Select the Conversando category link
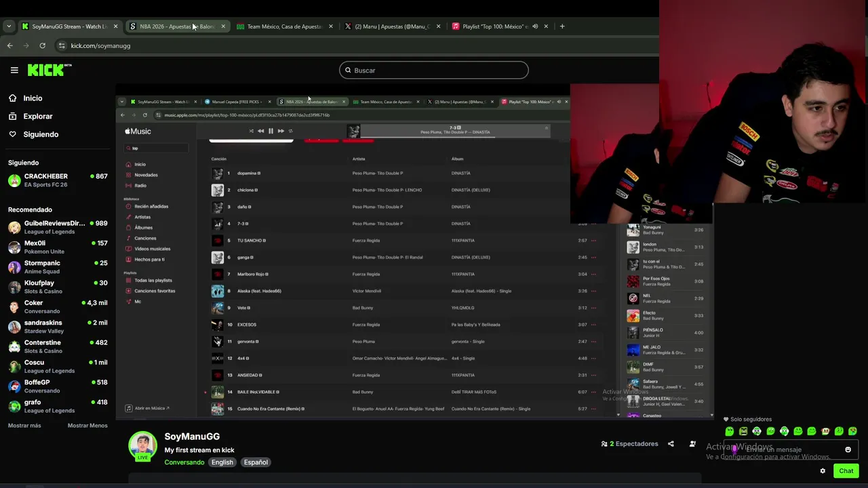This screenshot has width=868, height=488. (x=184, y=462)
